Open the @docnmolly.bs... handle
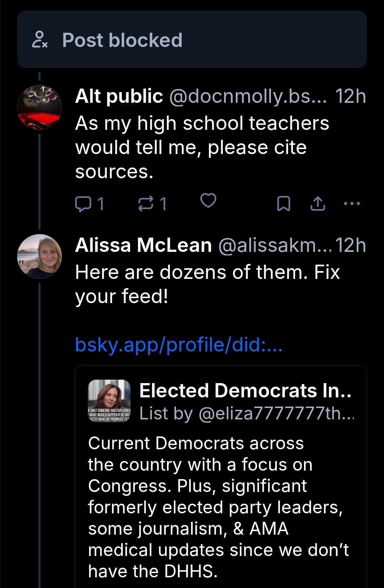384x588 pixels. [x=247, y=96]
